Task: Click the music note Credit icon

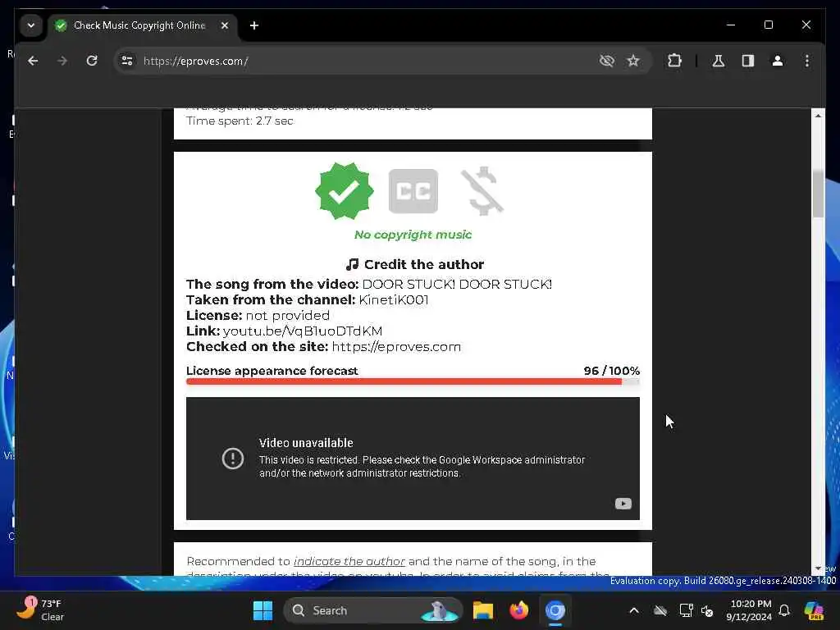Action: [352, 264]
